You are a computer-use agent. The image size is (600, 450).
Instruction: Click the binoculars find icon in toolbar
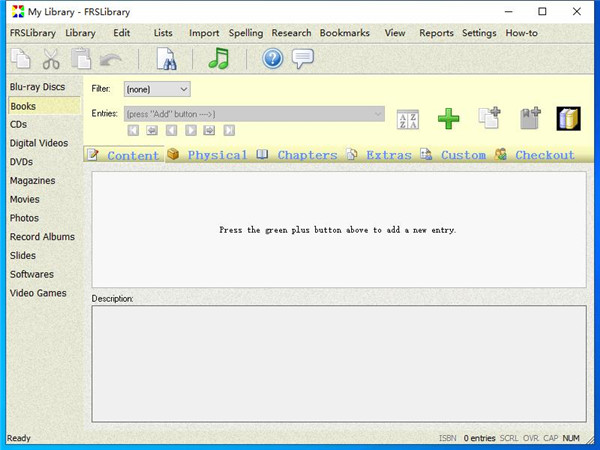pos(167,59)
